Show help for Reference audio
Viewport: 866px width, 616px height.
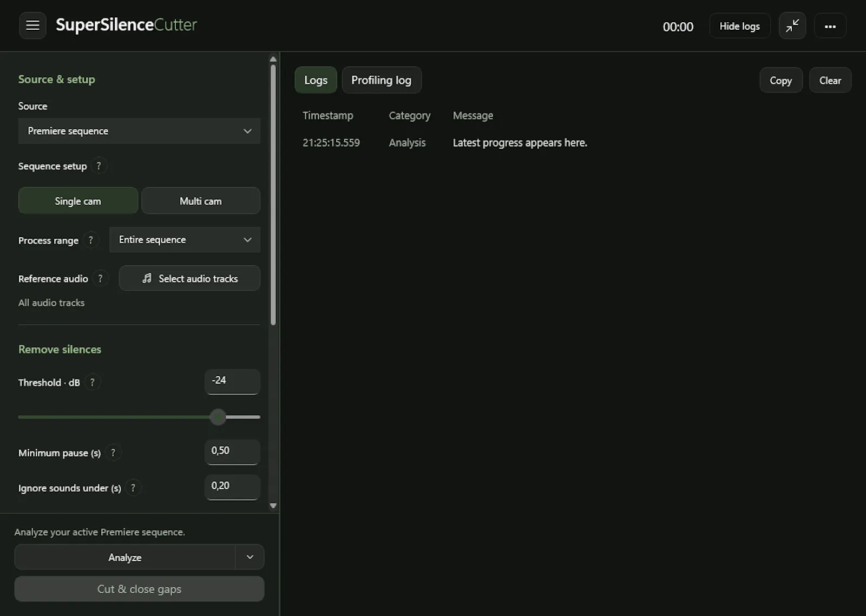(x=100, y=278)
